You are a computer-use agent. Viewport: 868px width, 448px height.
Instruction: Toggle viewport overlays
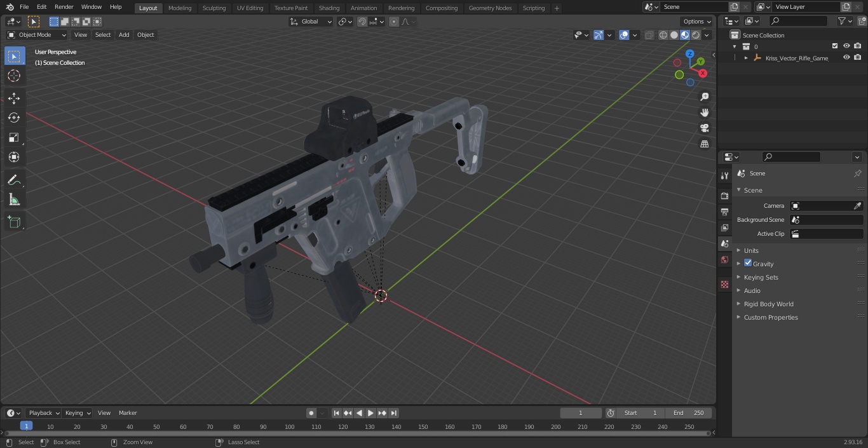tap(624, 35)
